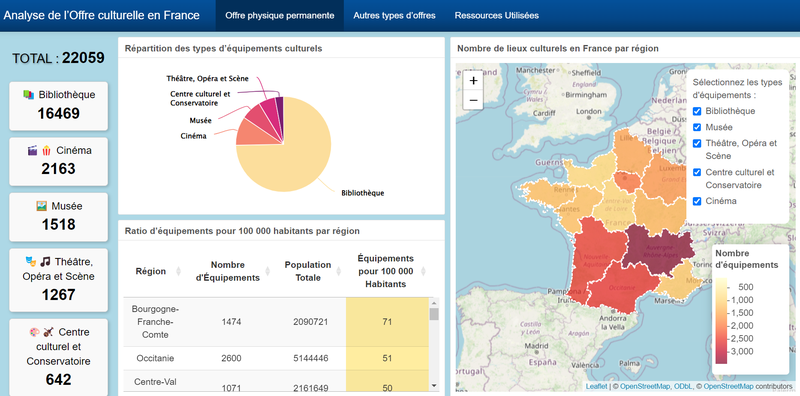The height and width of the screenshot is (396, 800).
Task: Toggle the Cinéma checkbox on the map
Action: [697, 202]
